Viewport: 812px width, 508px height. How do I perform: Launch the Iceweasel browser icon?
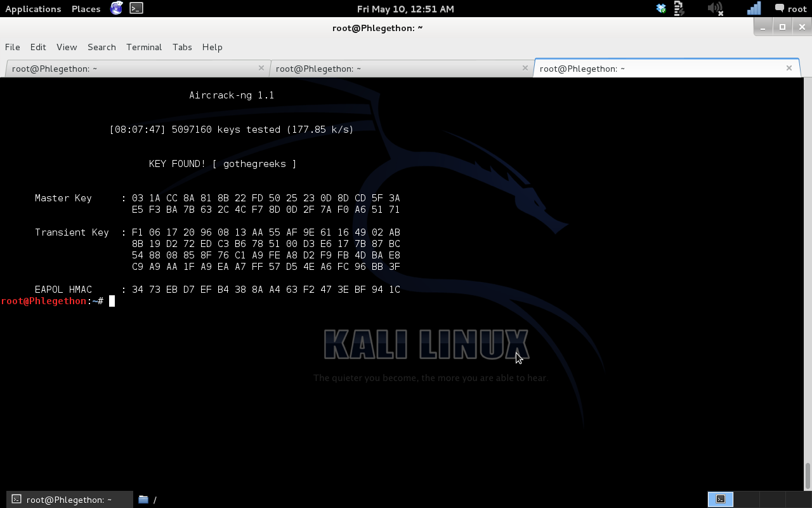click(x=117, y=8)
